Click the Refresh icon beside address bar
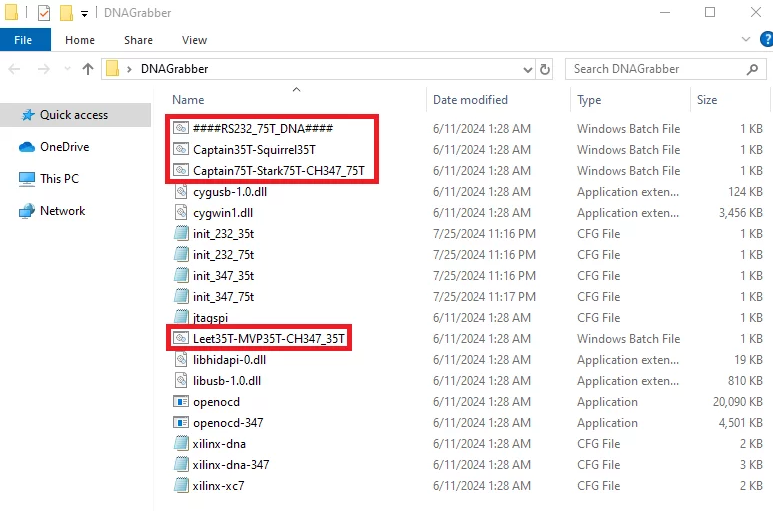This screenshot has height=511, width=773. pos(545,69)
